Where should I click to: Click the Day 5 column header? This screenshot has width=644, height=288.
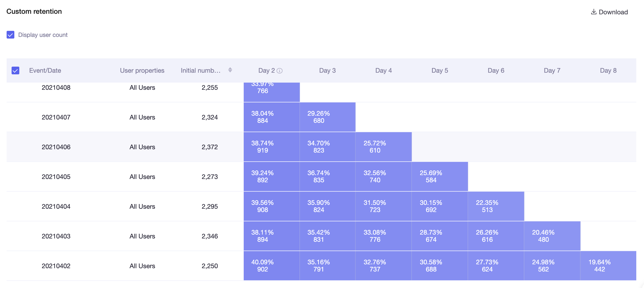[x=440, y=70]
